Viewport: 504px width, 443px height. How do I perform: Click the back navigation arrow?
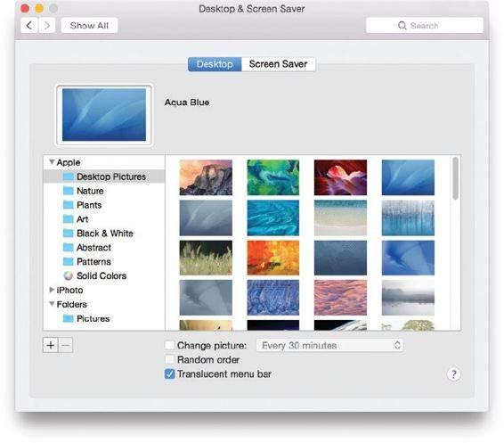click(x=29, y=26)
